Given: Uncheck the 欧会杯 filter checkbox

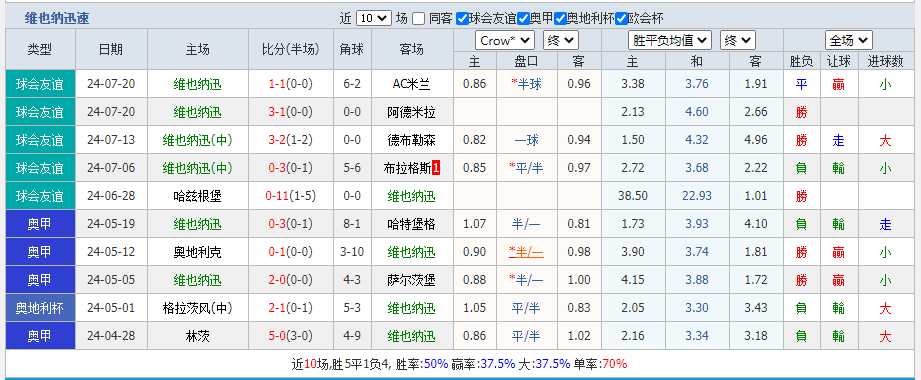Looking at the screenshot, I should click(621, 18).
